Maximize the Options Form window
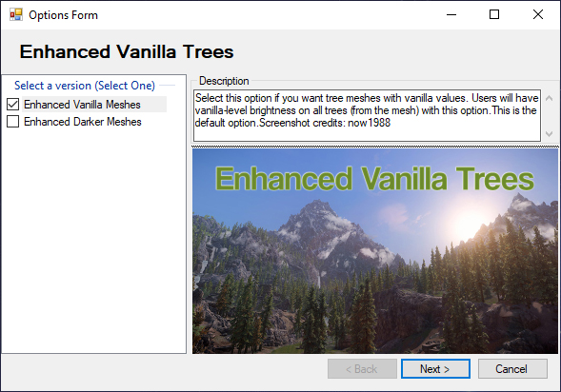The height and width of the screenshot is (392, 561). (494, 14)
